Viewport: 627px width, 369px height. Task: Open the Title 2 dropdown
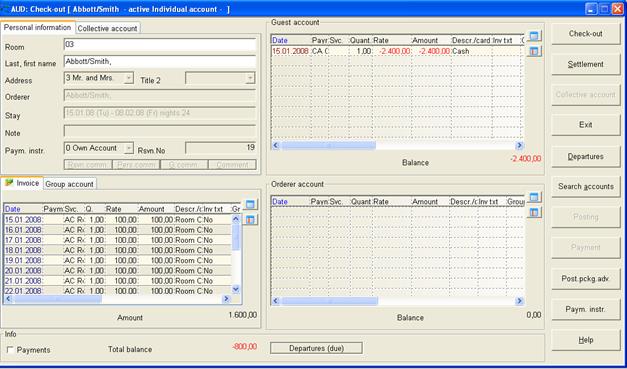coord(250,78)
